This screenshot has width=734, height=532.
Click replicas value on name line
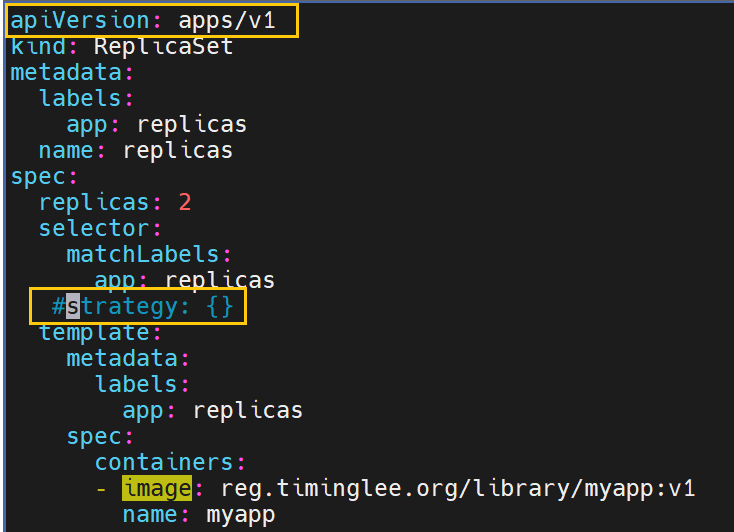click(x=178, y=151)
